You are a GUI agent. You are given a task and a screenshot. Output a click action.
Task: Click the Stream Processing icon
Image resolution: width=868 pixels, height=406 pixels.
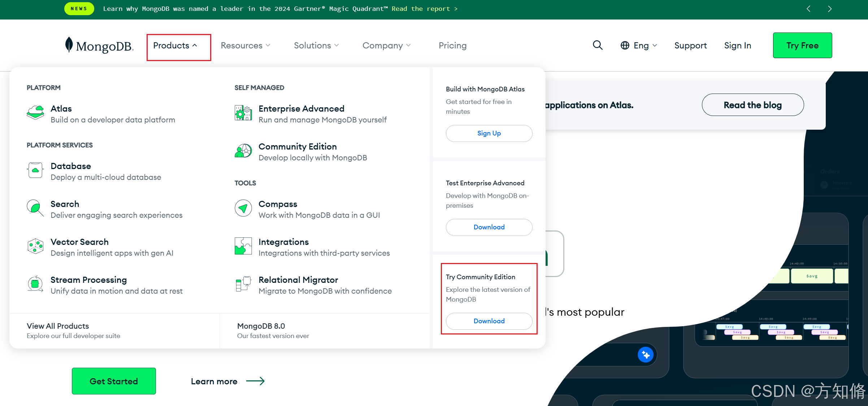tap(35, 284)
